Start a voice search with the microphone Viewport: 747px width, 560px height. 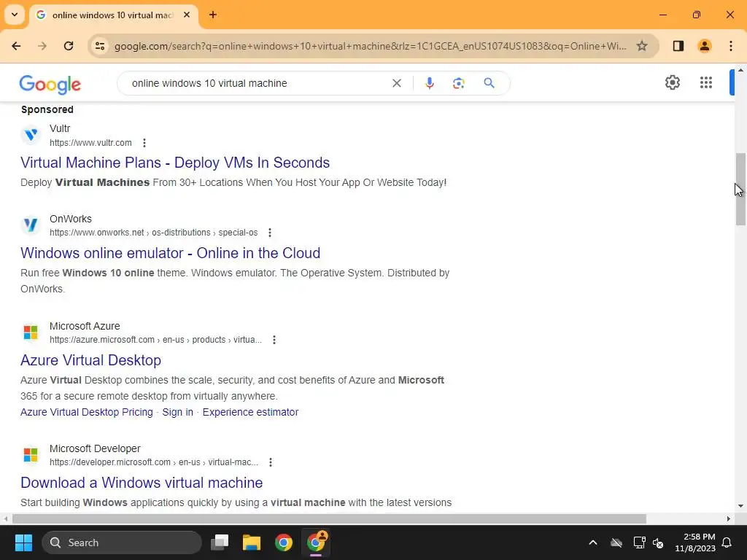[429, 83]
